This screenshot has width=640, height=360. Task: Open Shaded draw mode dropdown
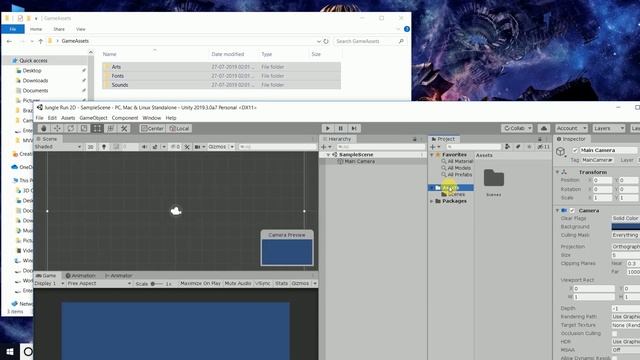58,147
